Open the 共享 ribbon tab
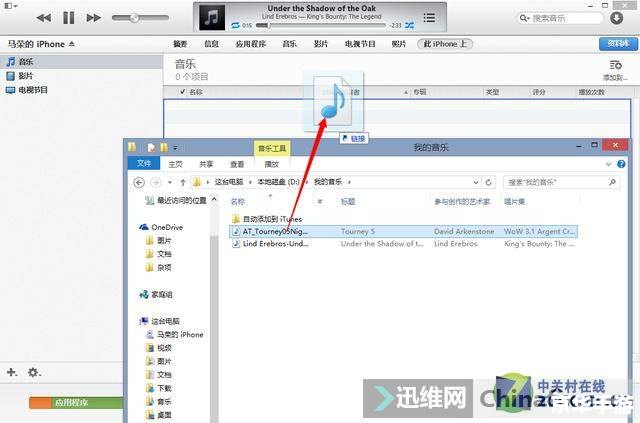Screen dimensions: 640x423 pyautogui.click(x=206, y=164)
